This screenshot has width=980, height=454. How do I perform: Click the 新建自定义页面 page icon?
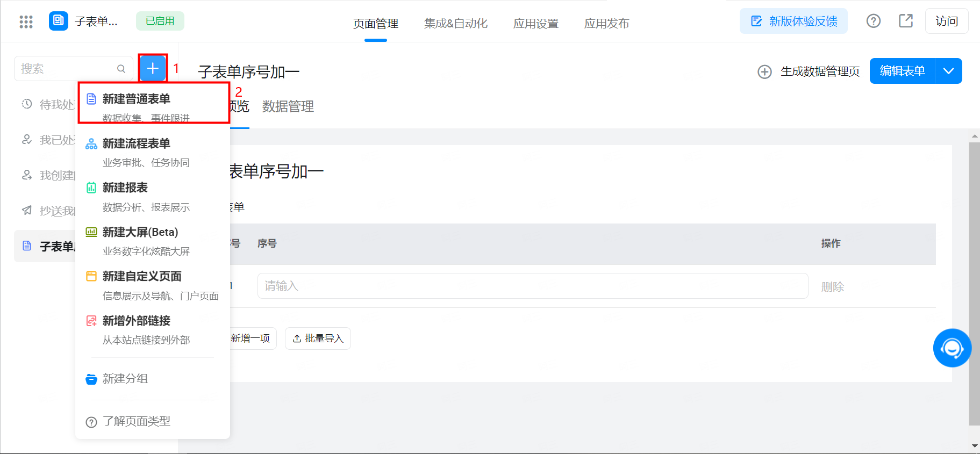tap(91, 276)
